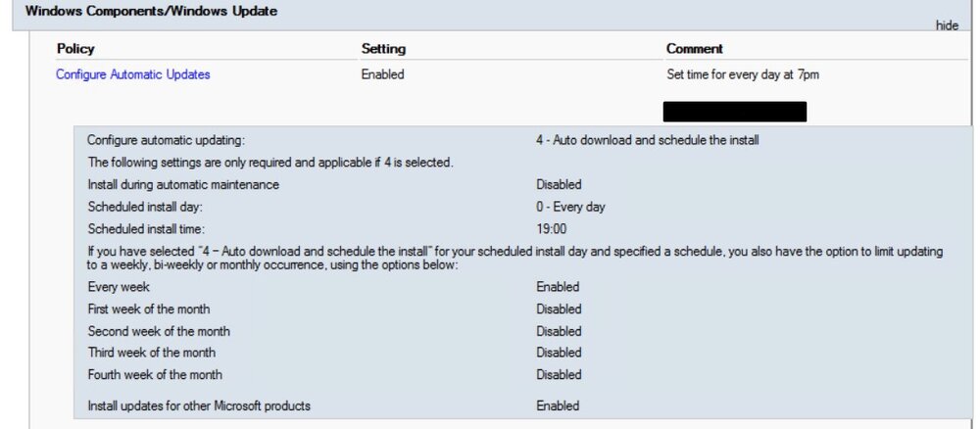Screen dimensions: 980x429
Task: Click 'Third week of the month' label
Action: point(151,353)
